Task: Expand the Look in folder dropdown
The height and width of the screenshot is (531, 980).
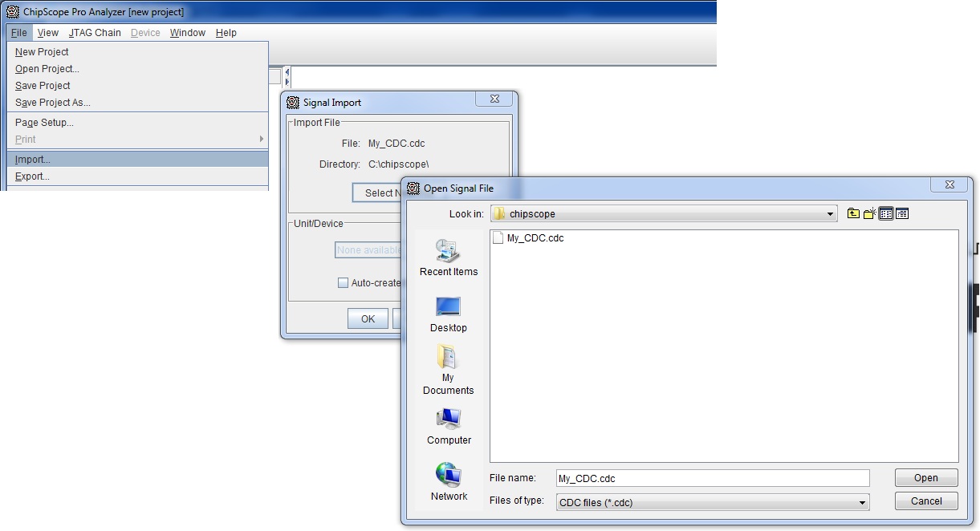Action: pyautogui.click(x=831, y=214)
